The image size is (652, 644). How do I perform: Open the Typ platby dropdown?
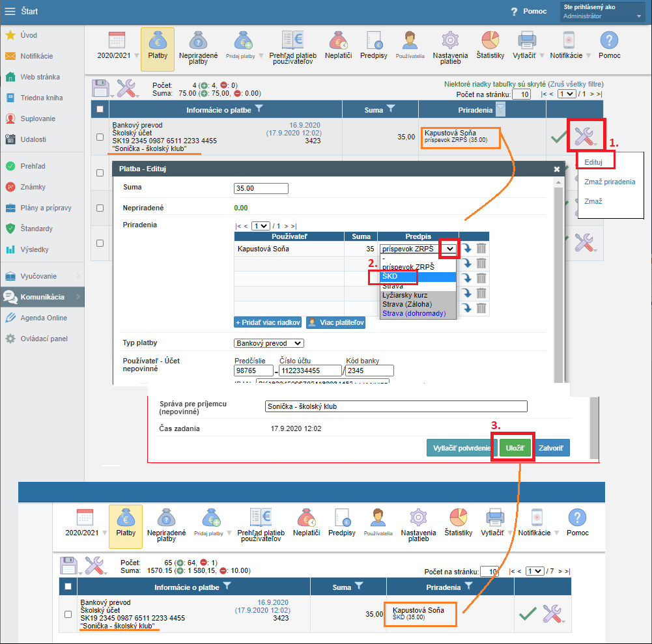[268, 343]
